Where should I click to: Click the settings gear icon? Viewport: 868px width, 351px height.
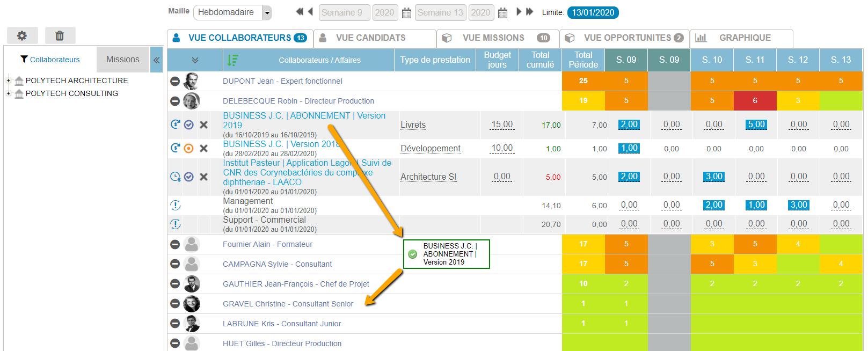(22, 35)
